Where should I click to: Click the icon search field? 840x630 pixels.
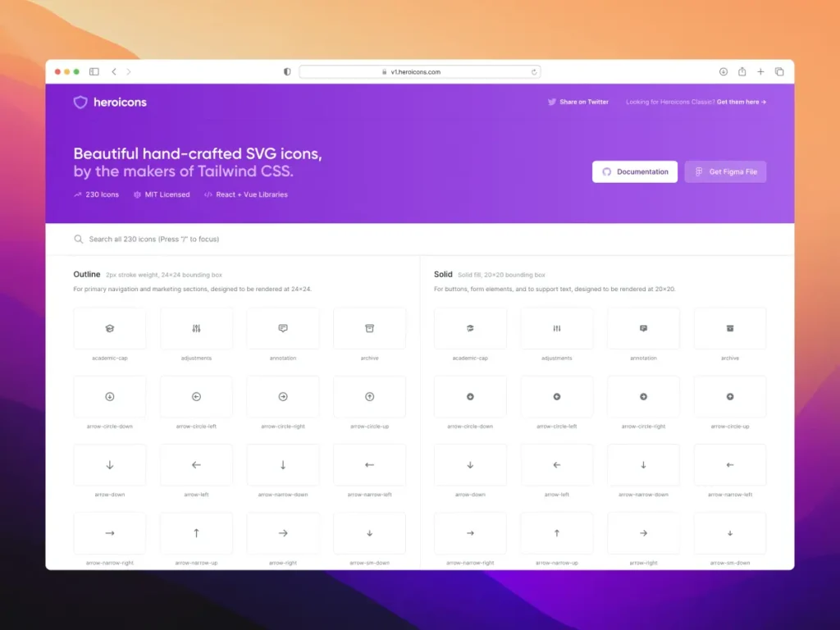(246, 239)
